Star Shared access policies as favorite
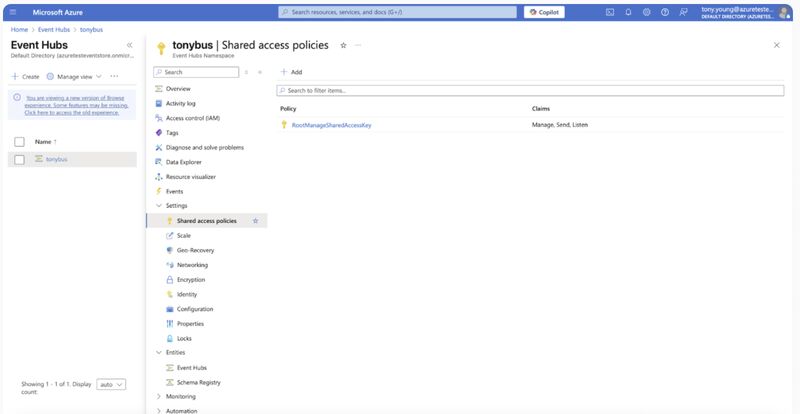This screenshot has width=800, height=414. pyautogui.click(x=256, y=221)
